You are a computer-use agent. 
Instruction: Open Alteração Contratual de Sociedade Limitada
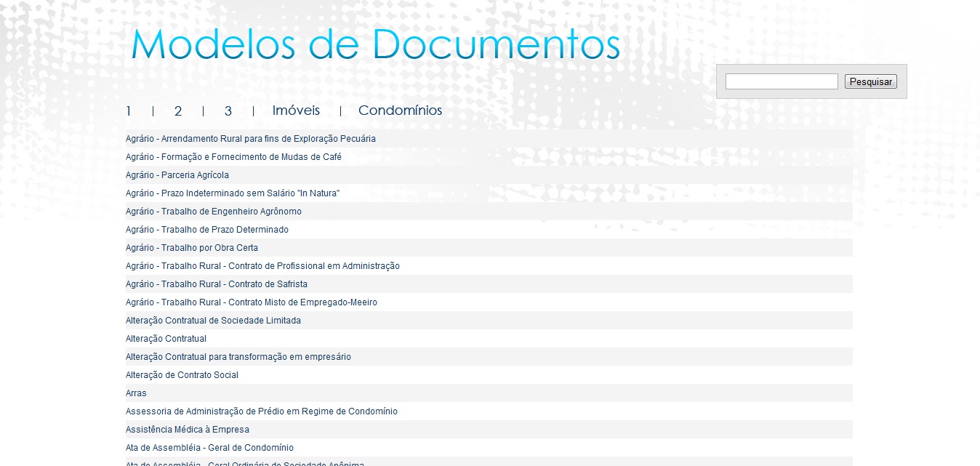(213, 320)
